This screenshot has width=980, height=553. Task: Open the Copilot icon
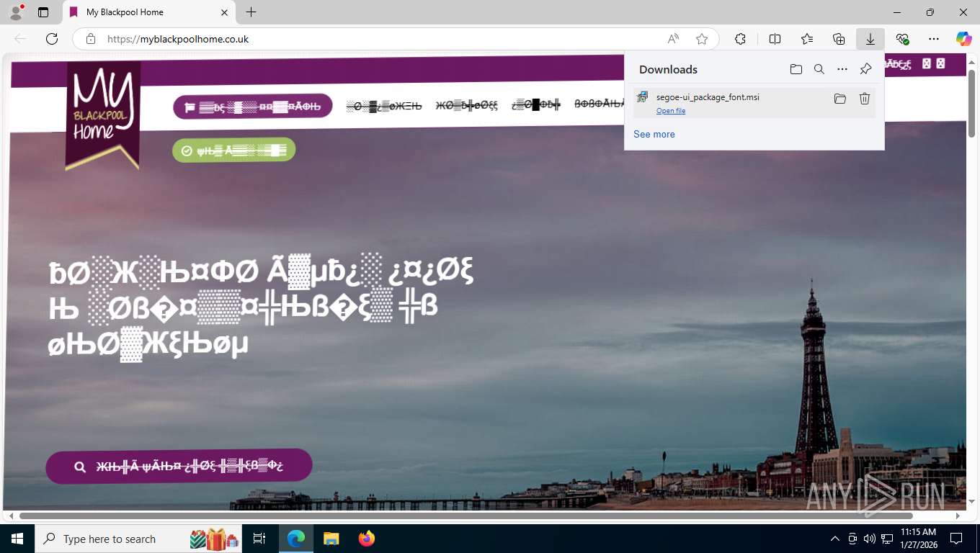pyautogui.click(x=964, y=39)
